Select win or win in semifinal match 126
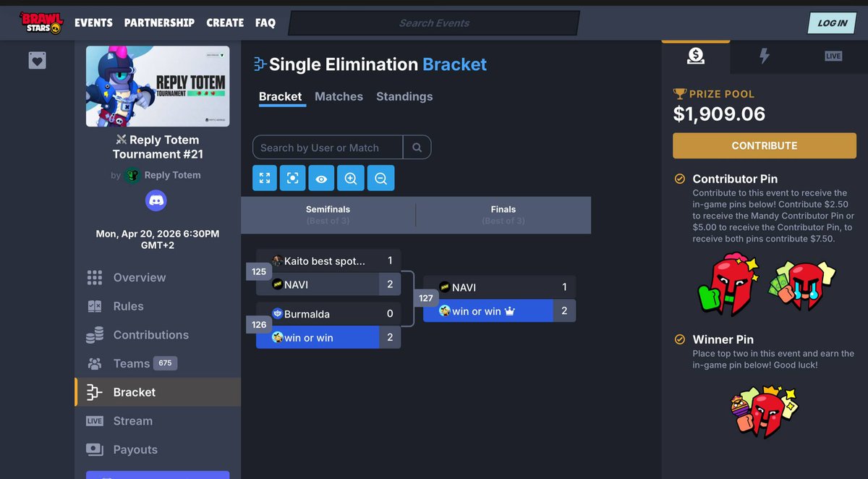This screenshot has height=479, width=868. click(x=328, y=337)
